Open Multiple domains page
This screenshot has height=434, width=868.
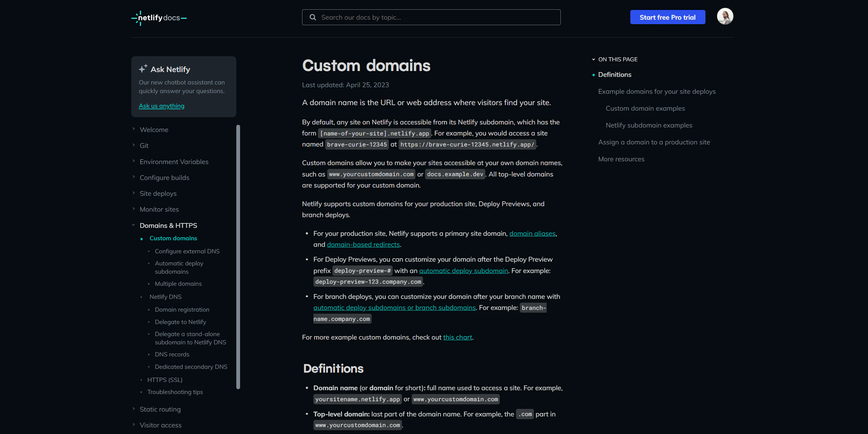click(x=178, y=284)
